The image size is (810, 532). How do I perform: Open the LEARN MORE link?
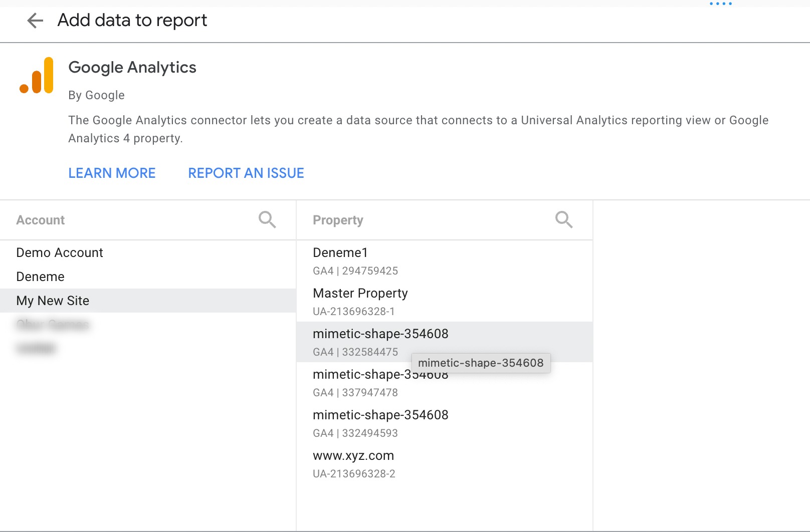pos(112,173)
